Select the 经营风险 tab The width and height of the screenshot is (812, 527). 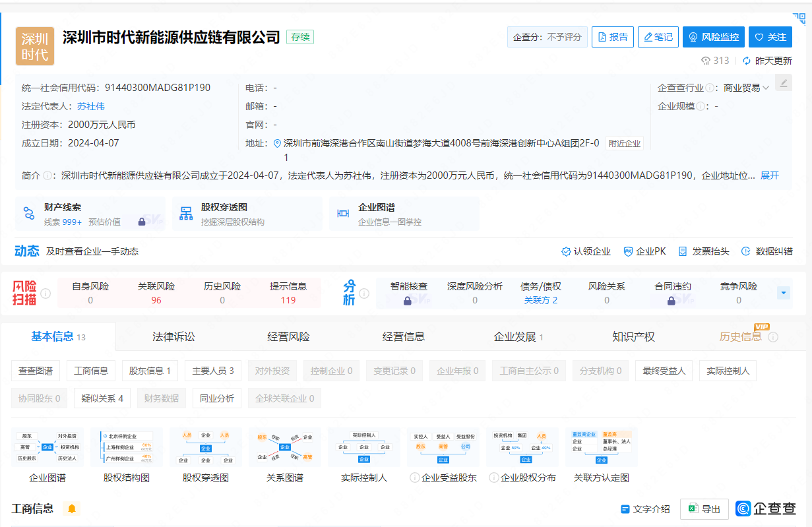tap(288, 337)
